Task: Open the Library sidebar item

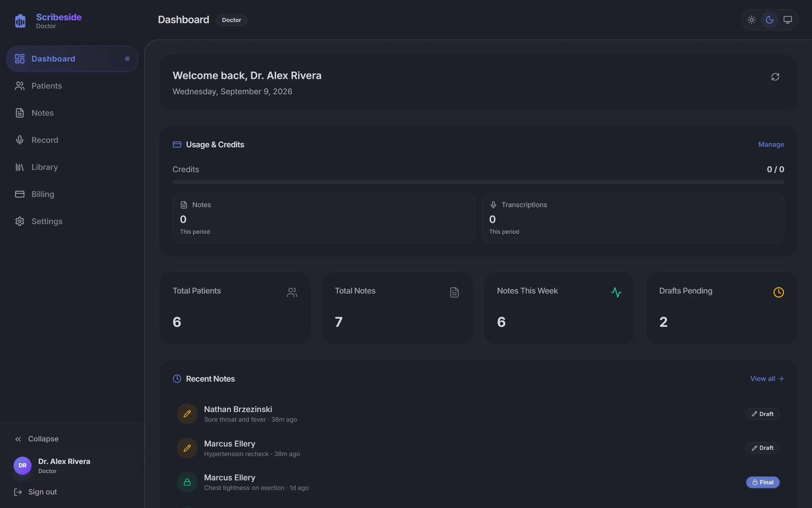Action: coord(72,167)
